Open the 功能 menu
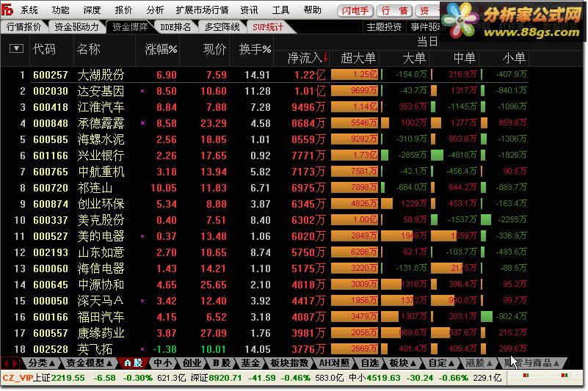This screenshot has height=391, width=588. point(60,10)
